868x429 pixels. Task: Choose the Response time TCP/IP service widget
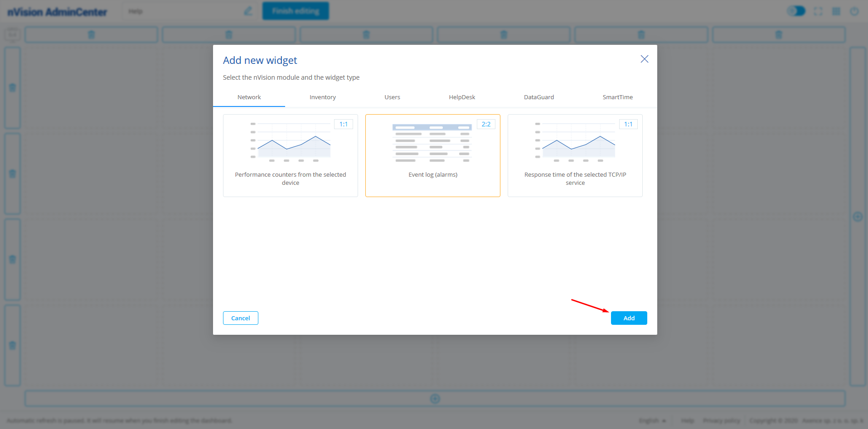[x=575, y=155]
